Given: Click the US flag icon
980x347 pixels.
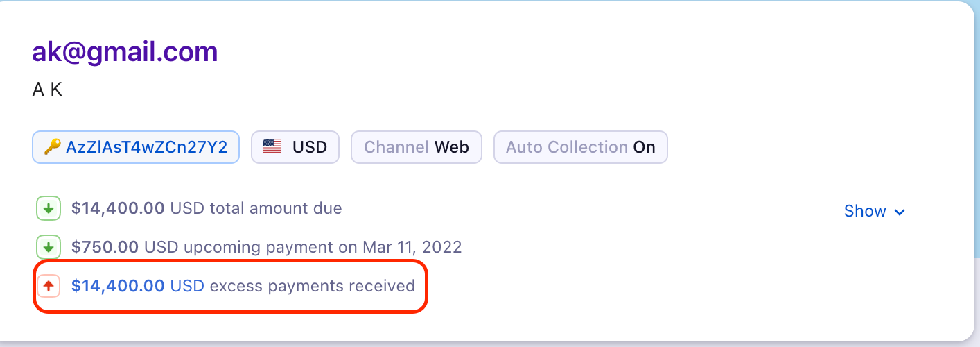Looking at the screenshot, I should [272, 147].
